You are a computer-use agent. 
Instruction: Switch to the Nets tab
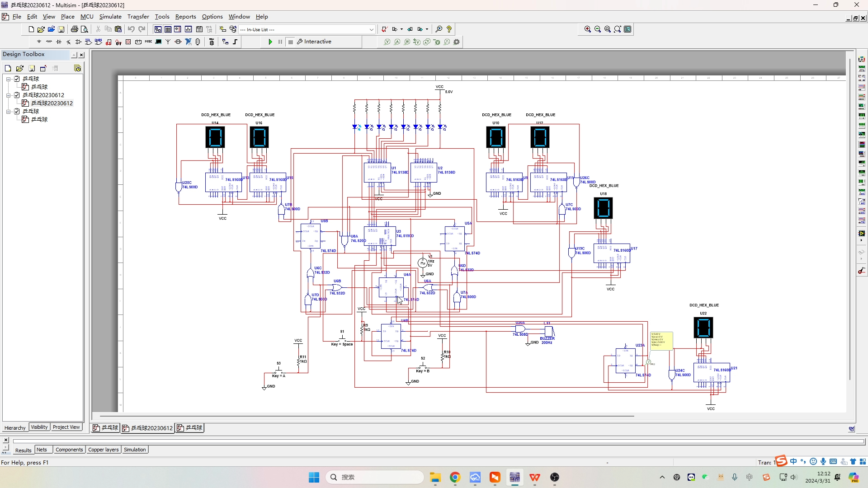click(42, 450)
